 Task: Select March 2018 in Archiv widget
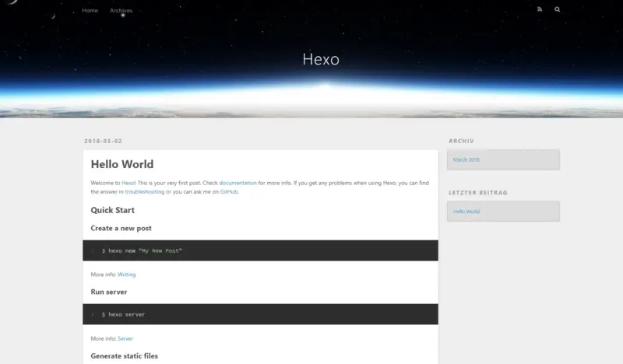click(x=466, y=159)
